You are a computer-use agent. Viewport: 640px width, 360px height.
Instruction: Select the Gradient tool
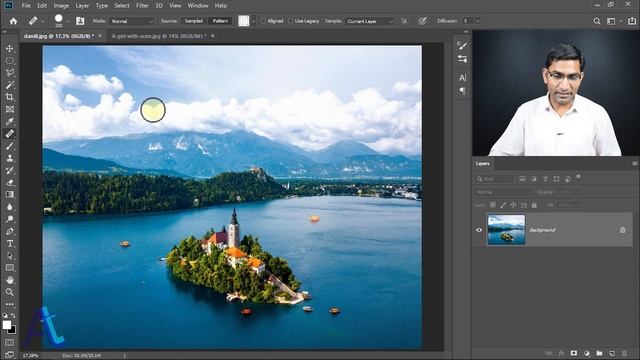pyautogui.click(x=9, y=195)
